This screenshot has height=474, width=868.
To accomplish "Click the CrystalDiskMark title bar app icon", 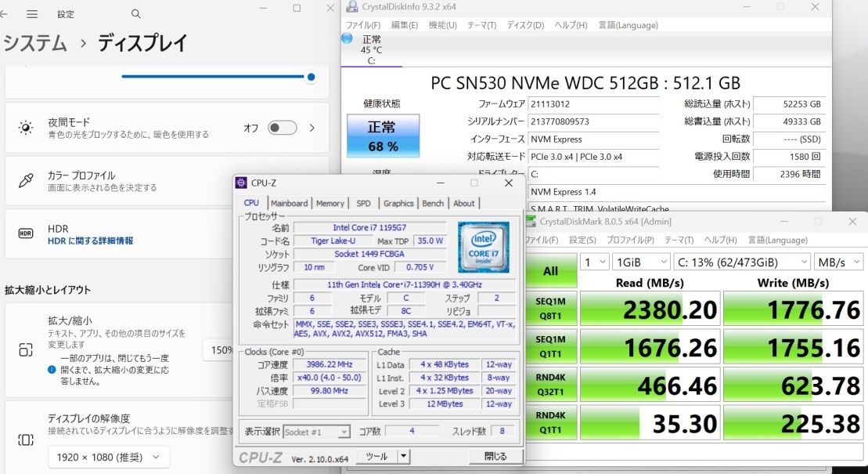I will pos(531,221).
